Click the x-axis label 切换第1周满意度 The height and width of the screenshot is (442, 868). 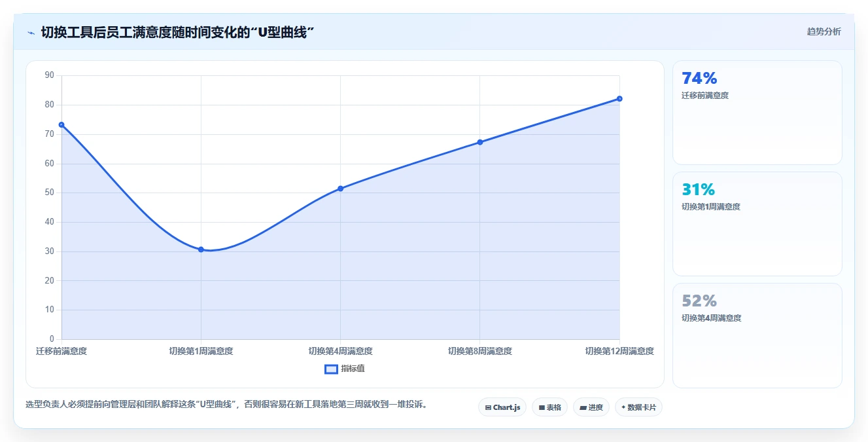(201, 351)
